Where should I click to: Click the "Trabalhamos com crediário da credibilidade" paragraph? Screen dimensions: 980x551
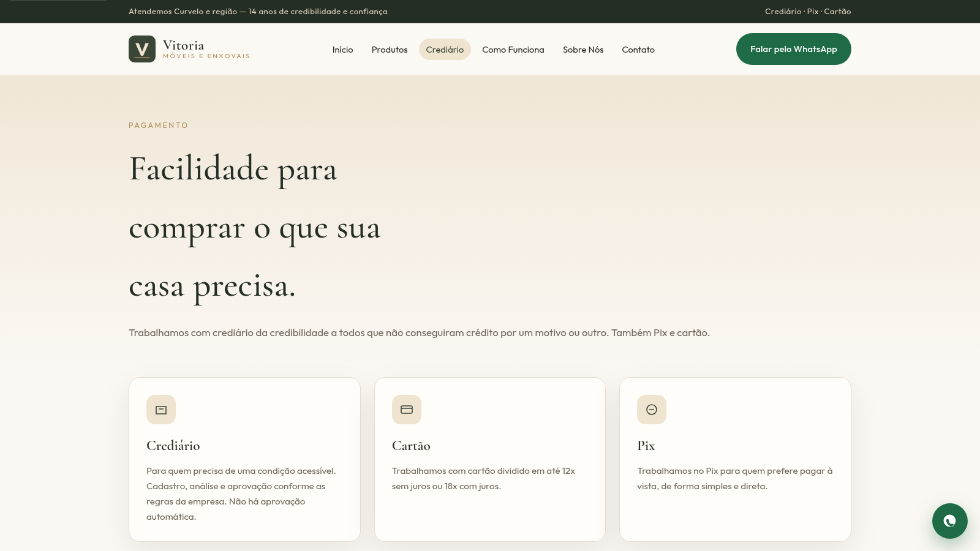click(419, 332)
